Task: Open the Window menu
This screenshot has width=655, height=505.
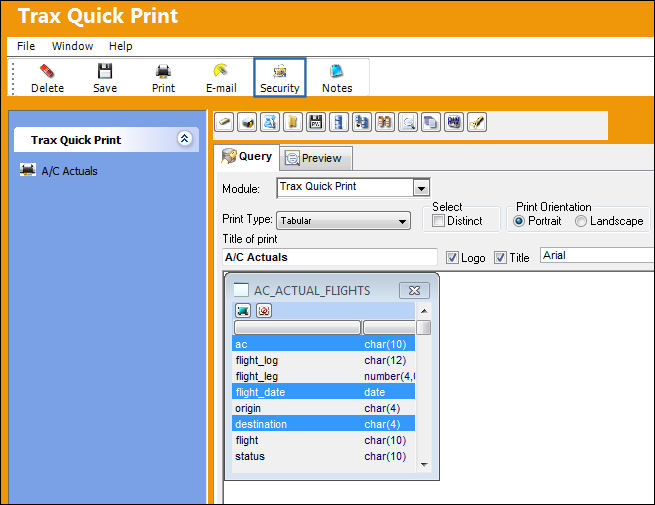Action: click(72, 46)
